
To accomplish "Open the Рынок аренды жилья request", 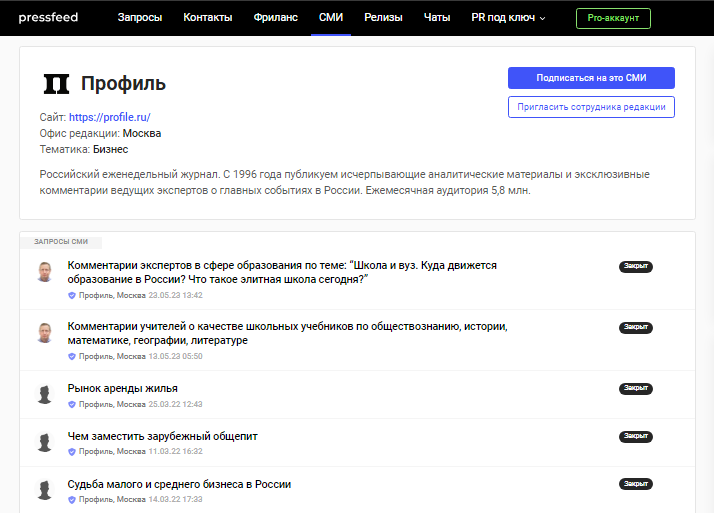I will coord(122,388).
